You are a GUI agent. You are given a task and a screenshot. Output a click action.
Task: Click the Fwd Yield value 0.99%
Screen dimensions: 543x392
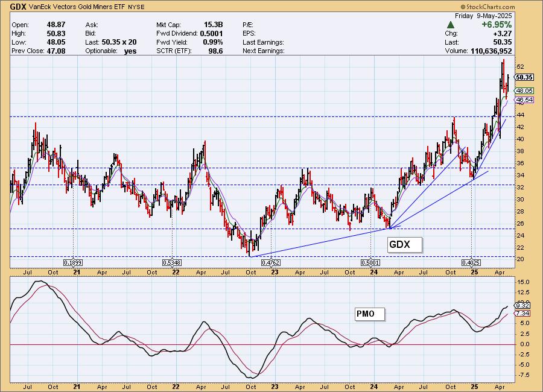(x=213, y=42)
